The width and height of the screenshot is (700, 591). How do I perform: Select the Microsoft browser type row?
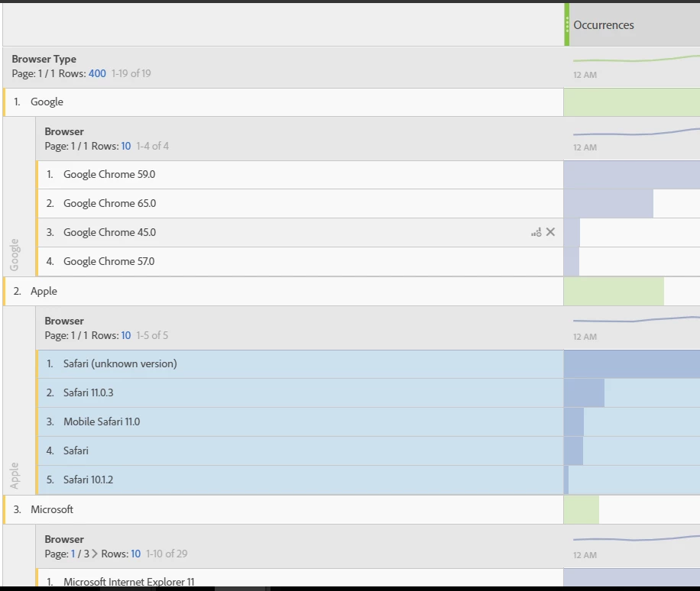click(x=284, y=509)
